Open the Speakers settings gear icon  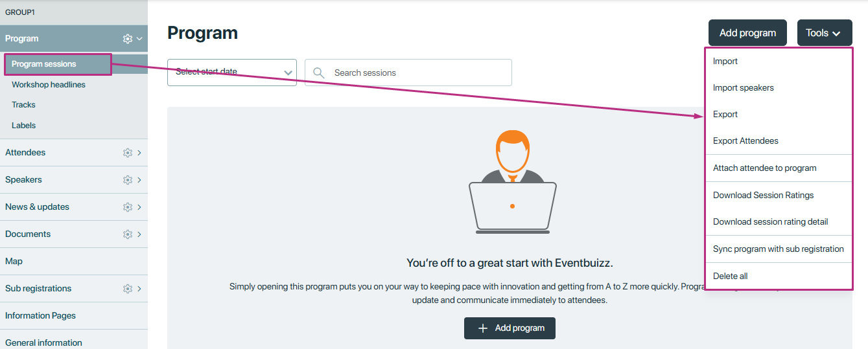coord(128,180)
